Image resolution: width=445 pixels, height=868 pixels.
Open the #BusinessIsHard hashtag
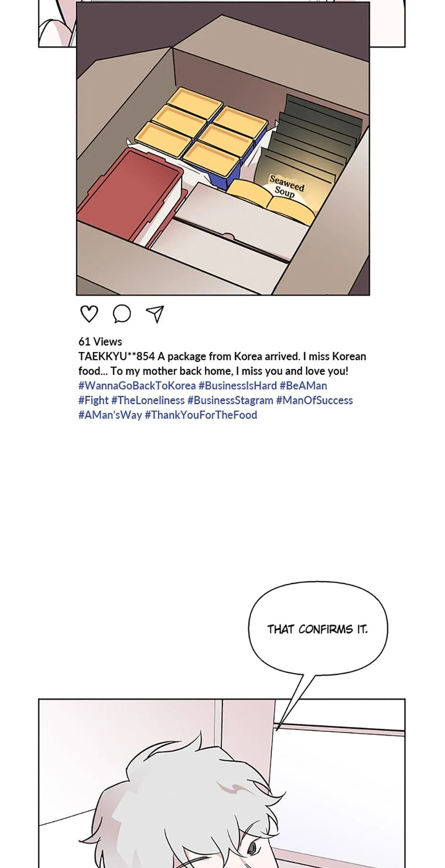coord(238,386)
